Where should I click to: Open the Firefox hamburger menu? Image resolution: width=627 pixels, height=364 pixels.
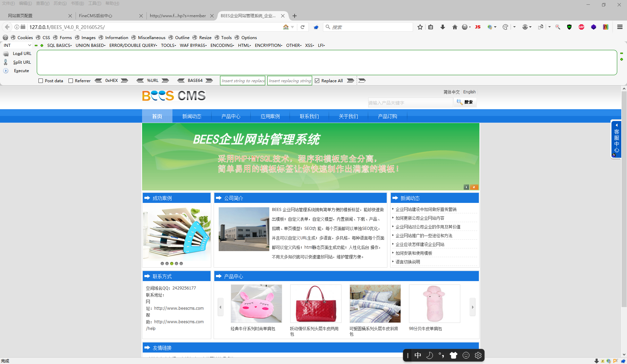point(620,27)
